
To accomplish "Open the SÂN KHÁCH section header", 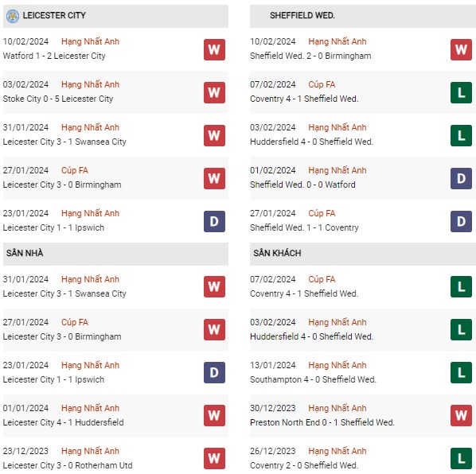I will pos(363,254).
